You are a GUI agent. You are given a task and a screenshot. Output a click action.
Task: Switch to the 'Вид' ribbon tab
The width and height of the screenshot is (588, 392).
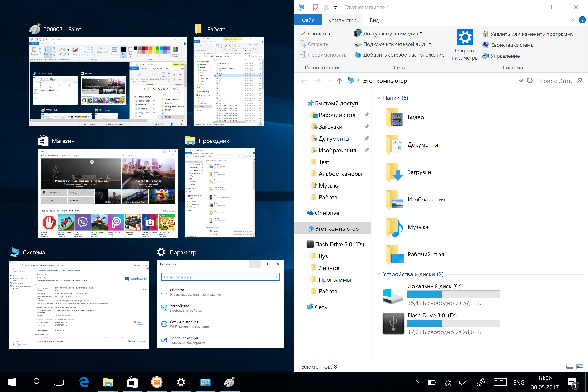coord(374,20)
